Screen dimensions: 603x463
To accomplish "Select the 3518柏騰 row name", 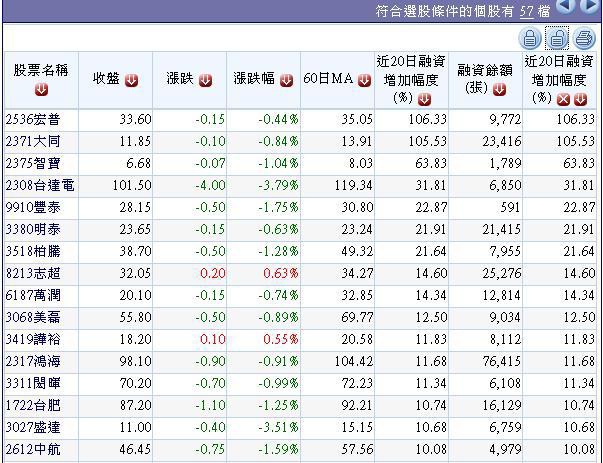I will click(33, 251).
